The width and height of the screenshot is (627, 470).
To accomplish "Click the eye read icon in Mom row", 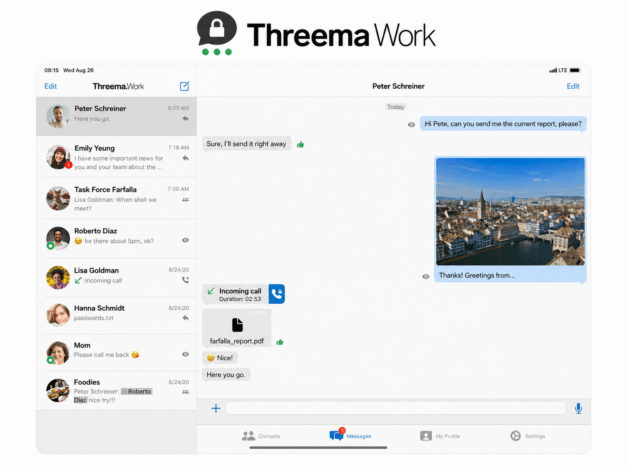I will (x=186, y=354).
